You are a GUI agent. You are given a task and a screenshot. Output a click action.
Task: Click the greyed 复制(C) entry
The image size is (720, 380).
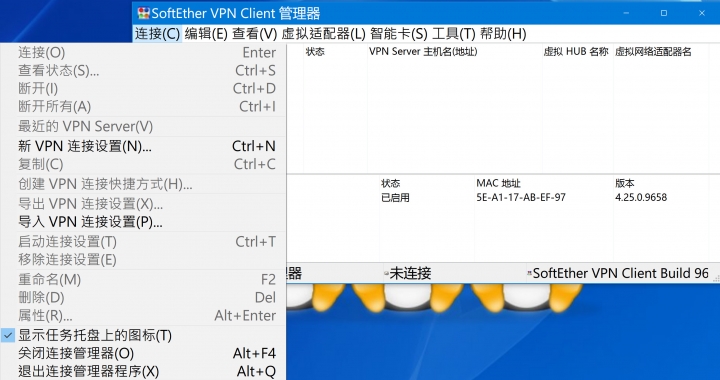coord(143,164)
